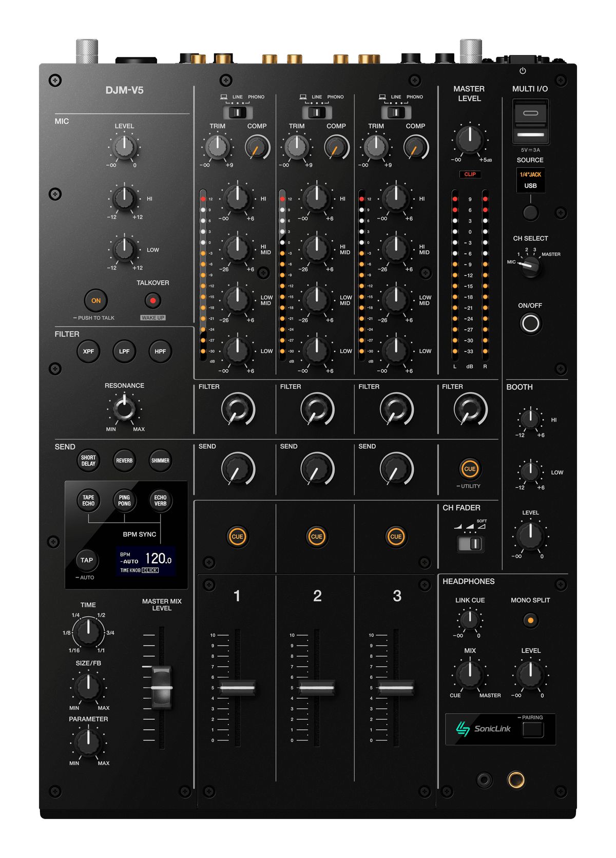Image resolution: width=616 pixels, height=858 pixels.
Task: Tap the TAP tempo button
Action: coord(87,560)
